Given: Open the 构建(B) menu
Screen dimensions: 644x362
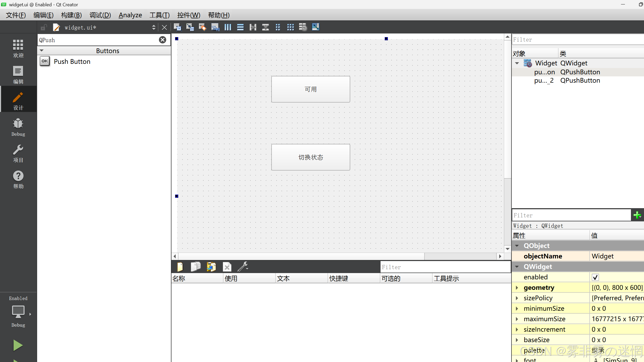Looking at the screenshot, I should pos(71,15).
